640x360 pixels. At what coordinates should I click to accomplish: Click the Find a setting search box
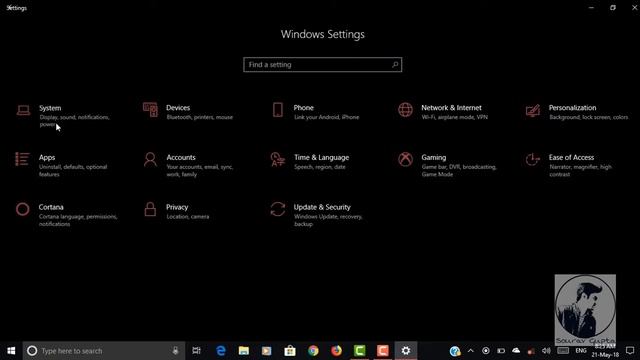pyautogui.click(x=322, y=64)
